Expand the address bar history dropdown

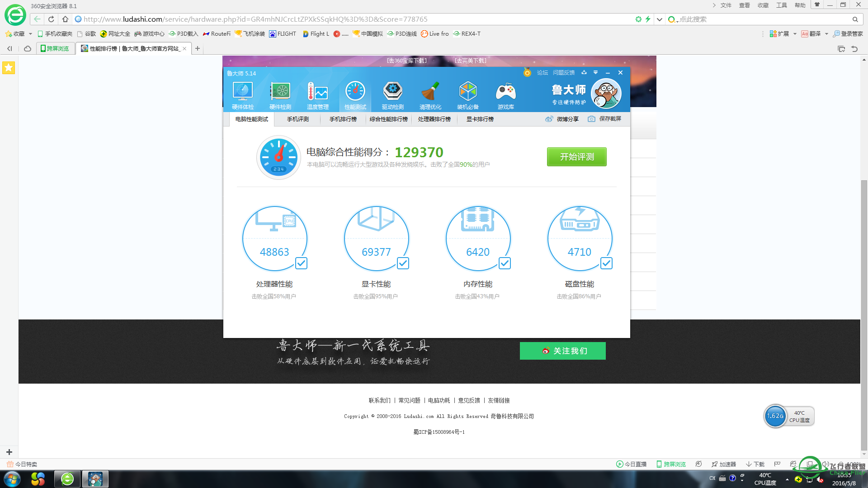point(659,19)
